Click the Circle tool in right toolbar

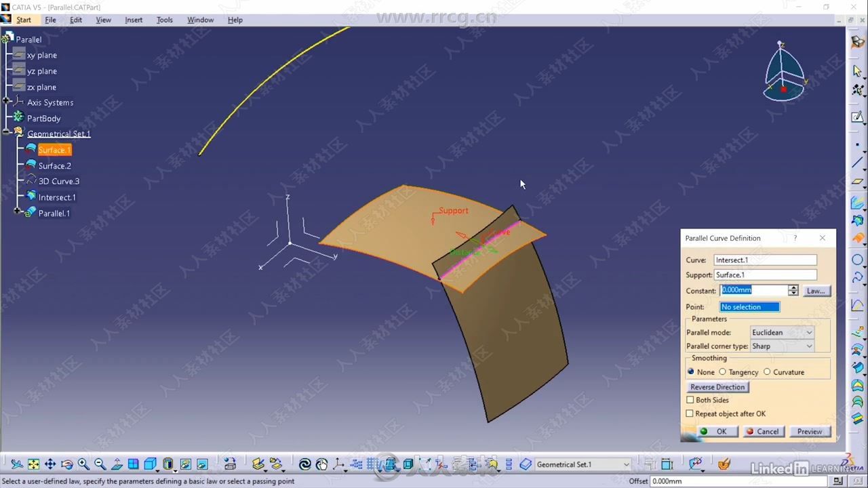pos(858,260)
